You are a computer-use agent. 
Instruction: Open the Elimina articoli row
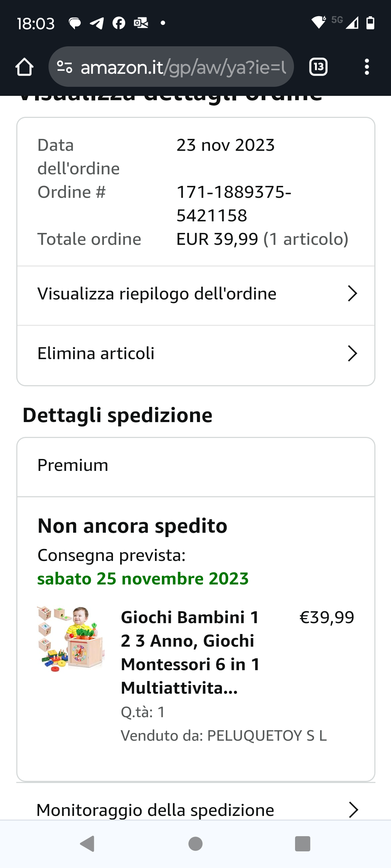[x=96, y=353]
